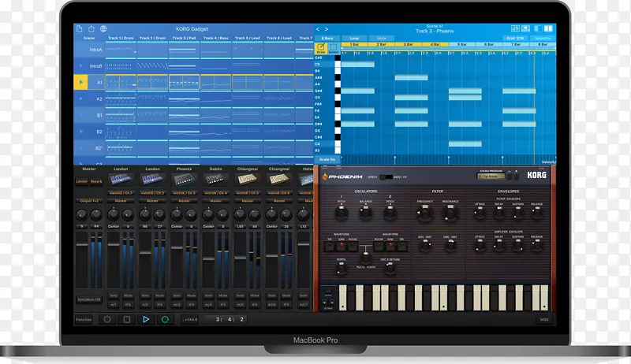631x364 pixels.
Task: Play the IntroB scene
Action: (81, 66)
